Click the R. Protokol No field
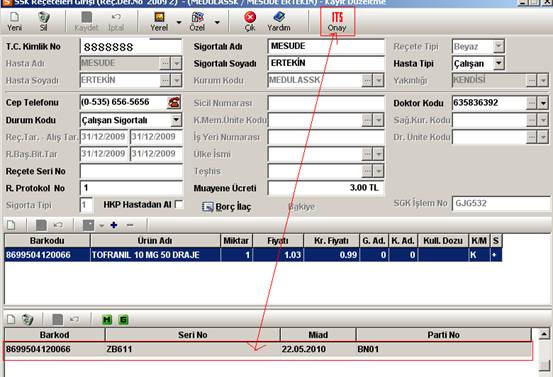This screenshot has height=377, width=553. point(131,188)
